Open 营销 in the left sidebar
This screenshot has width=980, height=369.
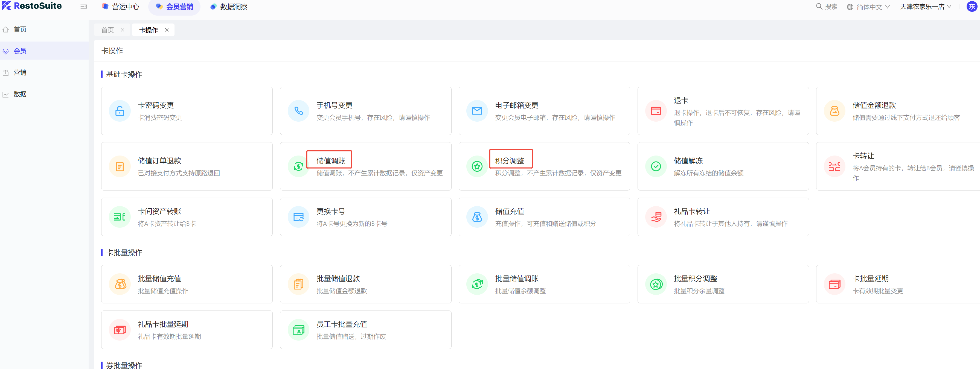tap(20, 73)
